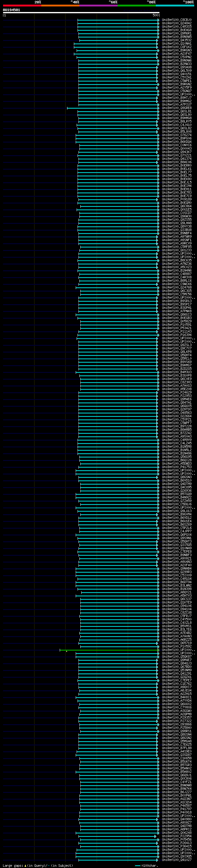Select hit label UniRef100_P05456

(176, 839)
